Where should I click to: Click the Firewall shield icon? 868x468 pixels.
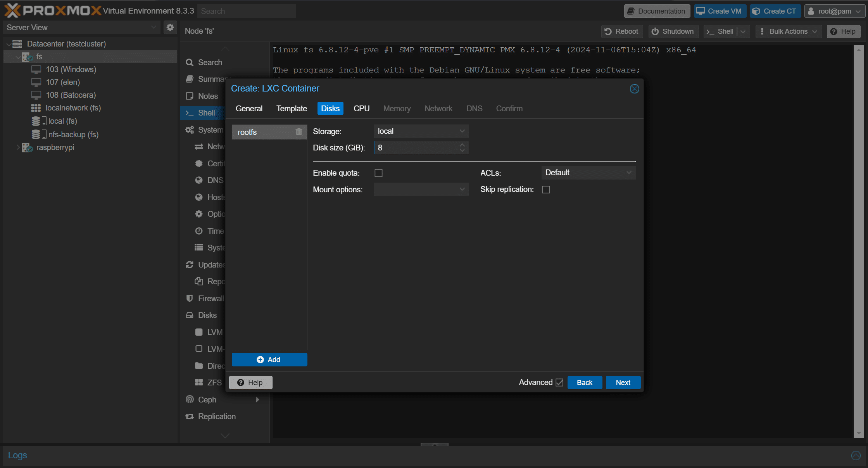click(x=190, y=298)
